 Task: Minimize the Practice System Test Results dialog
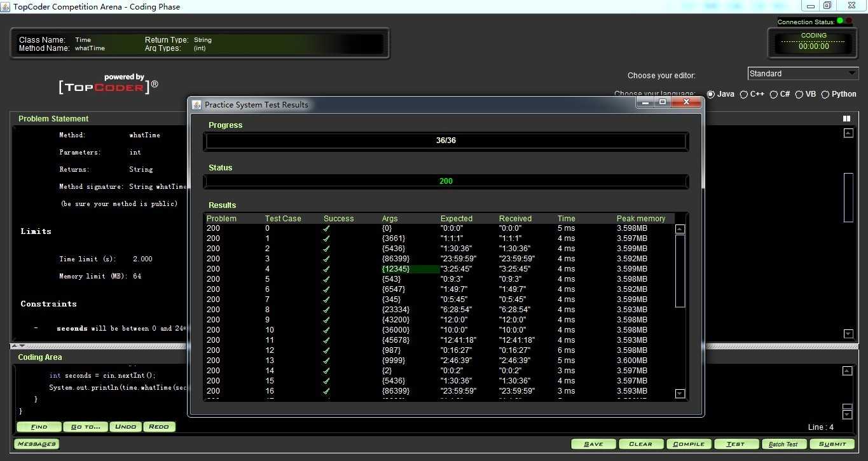tap(645, 102)
